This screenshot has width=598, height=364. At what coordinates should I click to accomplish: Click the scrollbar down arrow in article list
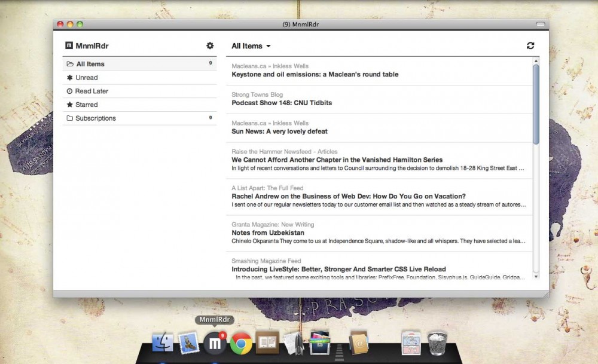tap(536, 277)
